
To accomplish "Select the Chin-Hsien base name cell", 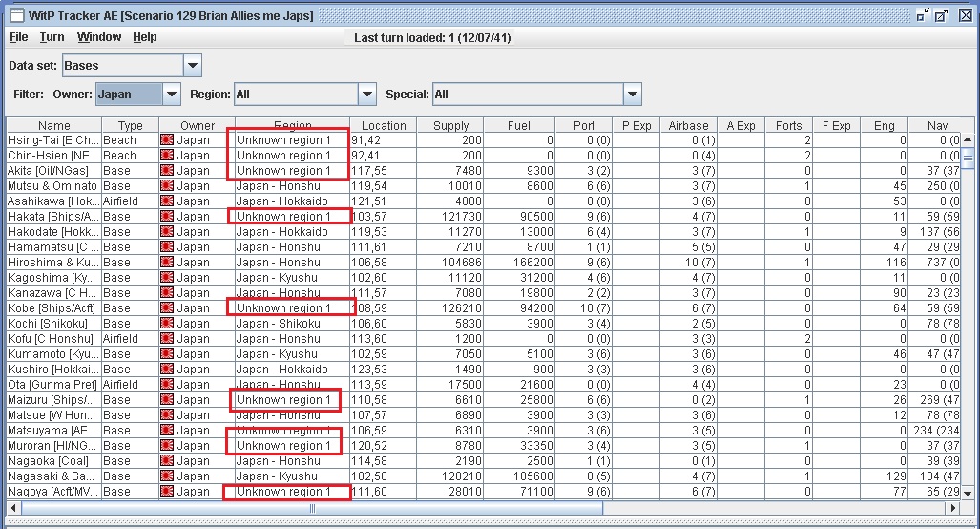I will coord(53,155).
